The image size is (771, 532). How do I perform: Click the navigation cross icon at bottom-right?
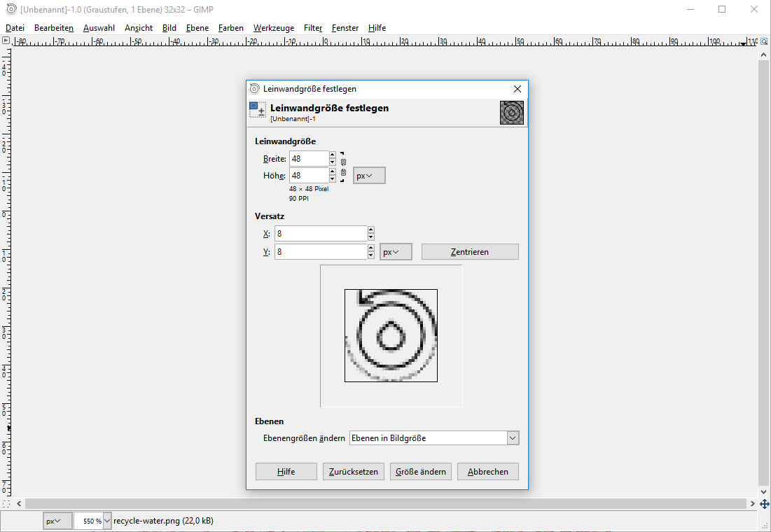point(764,504)
